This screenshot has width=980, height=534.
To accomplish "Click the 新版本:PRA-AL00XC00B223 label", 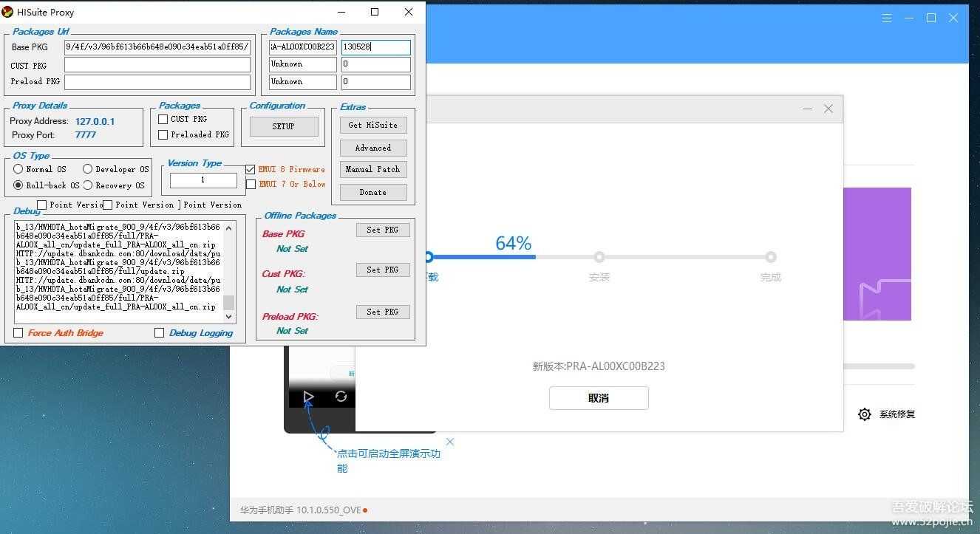I will point(599,366).
